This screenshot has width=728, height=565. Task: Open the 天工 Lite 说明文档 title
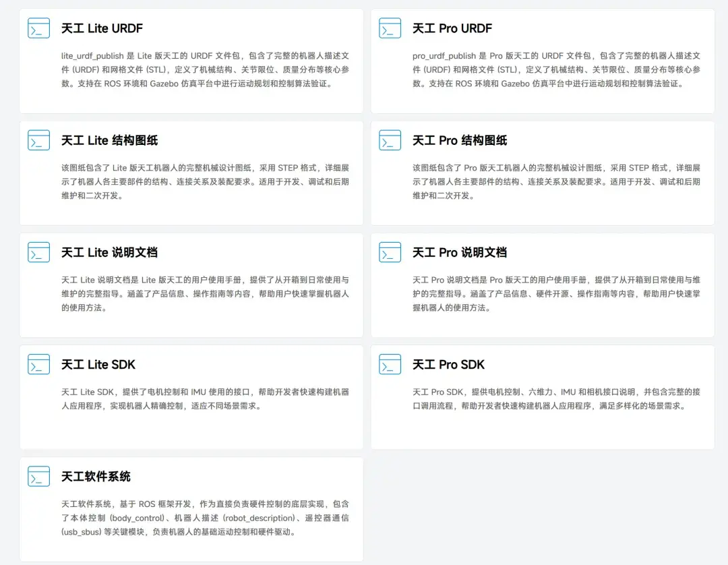point(110,252)
